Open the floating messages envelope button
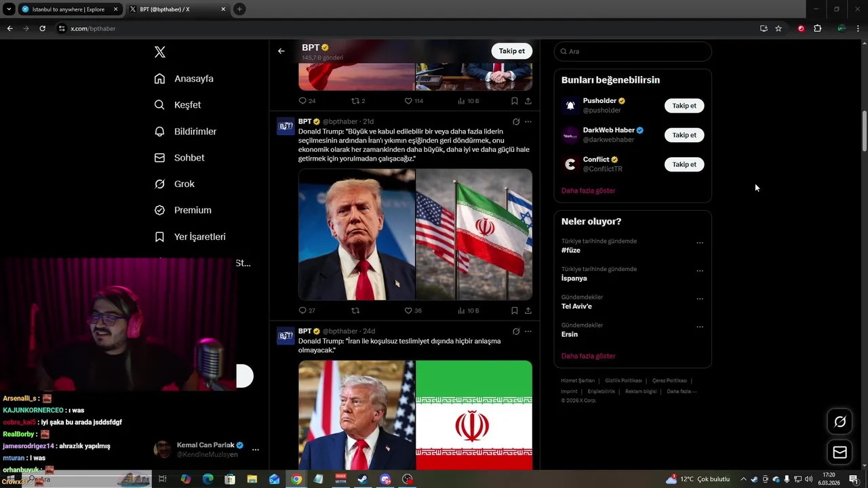Screen dimensions: 868x488 (x=840, y=452)
